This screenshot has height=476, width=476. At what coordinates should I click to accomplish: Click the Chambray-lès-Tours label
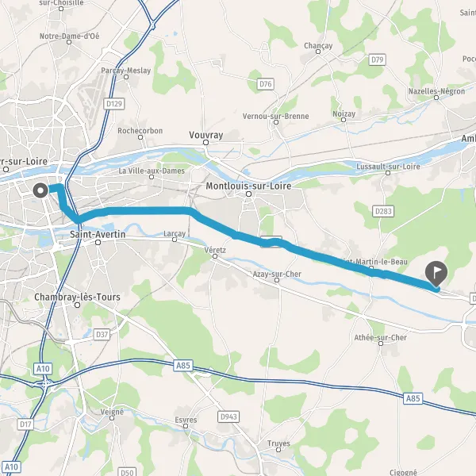[x=77, y=297]
